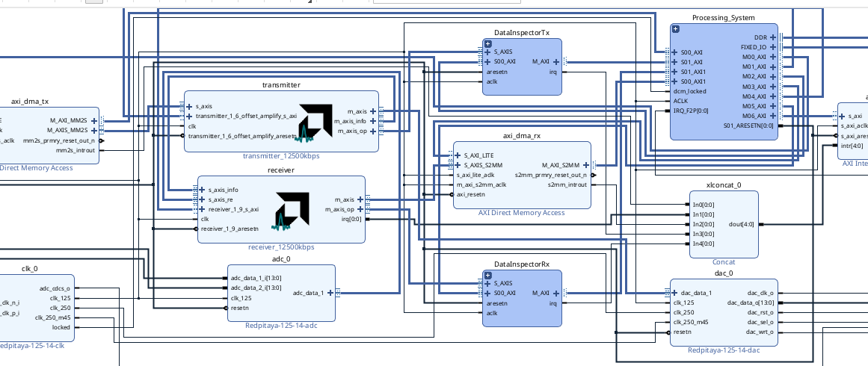Expand M00_AXI interface on Processing_System
This screenshot has width=868, height=366.
pyautogui.click(x=773, y=57)
